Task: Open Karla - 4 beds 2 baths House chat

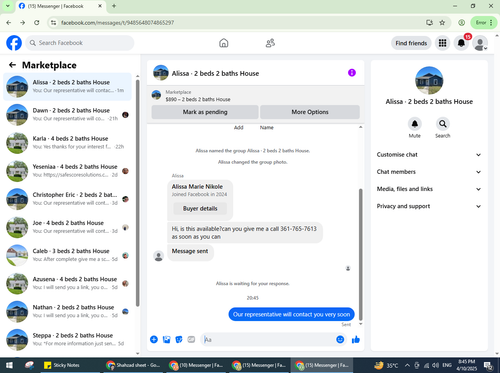Action: click(x=68, y=143)
